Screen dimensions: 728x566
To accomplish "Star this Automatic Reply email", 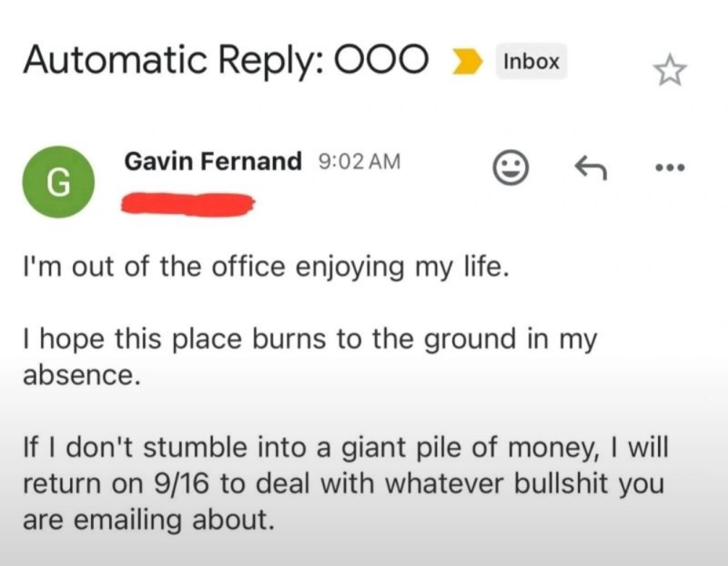I will (x=669, y=71).
